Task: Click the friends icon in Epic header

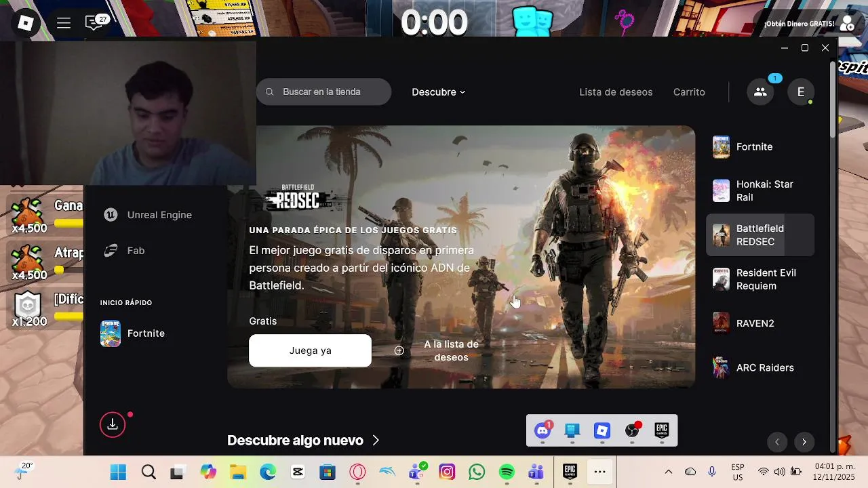Action: tap(760, 92)
